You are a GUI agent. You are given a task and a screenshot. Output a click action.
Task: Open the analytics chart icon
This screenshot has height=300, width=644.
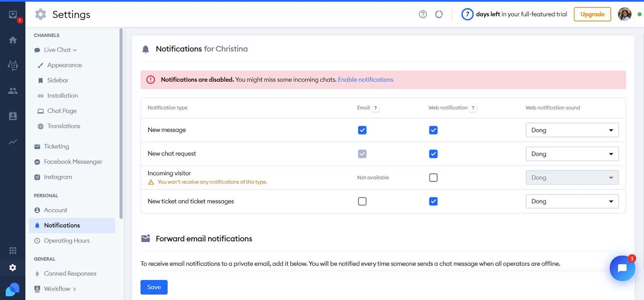[13, 142]
